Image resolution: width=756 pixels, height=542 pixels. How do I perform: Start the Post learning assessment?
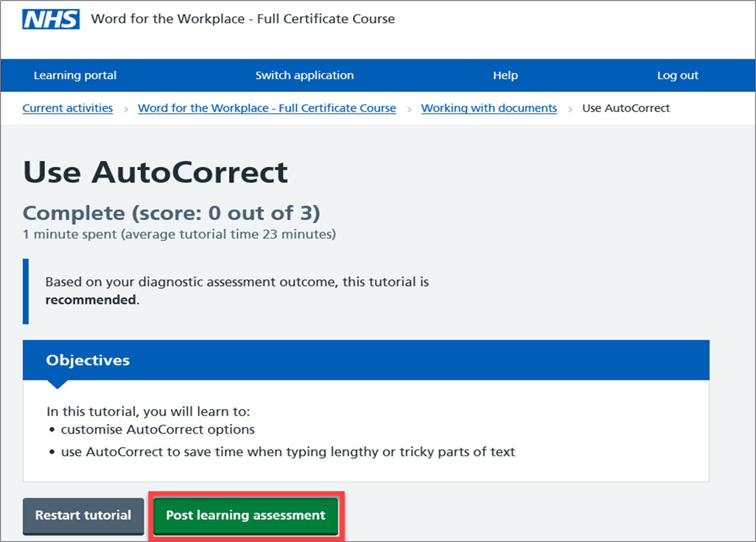tap(246, 516)
